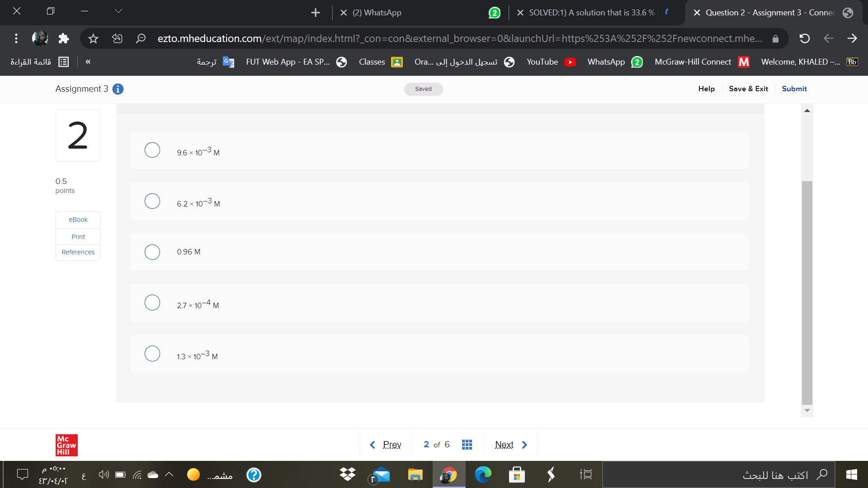Open References panel
868x488 pixels.
[x=77, y=251]
